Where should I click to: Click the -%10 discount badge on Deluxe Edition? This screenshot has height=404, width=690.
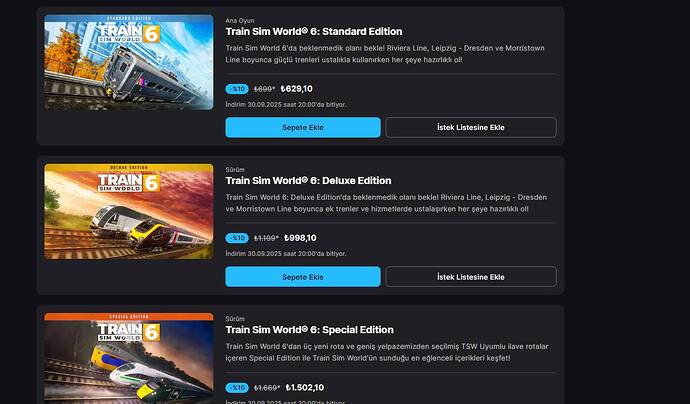(x=237, y=238)
